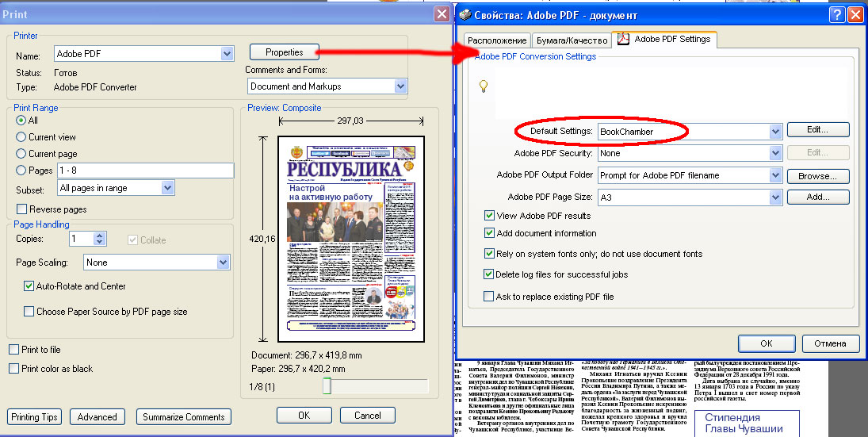Click the '1/8 (1)' page indicator
Screen dimensions: 868x437
pyautogui.click(x=262, y=386)
